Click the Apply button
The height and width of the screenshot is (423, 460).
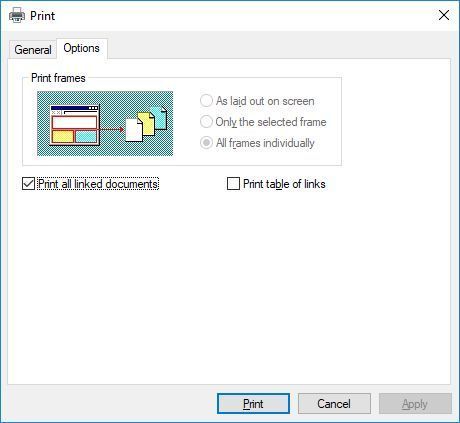click(x=415, y=404)
